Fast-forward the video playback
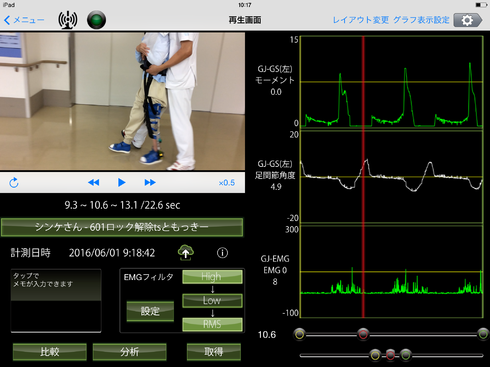Image resolution: width=490 pixels, height=367 pixels. tap(150, 183)
